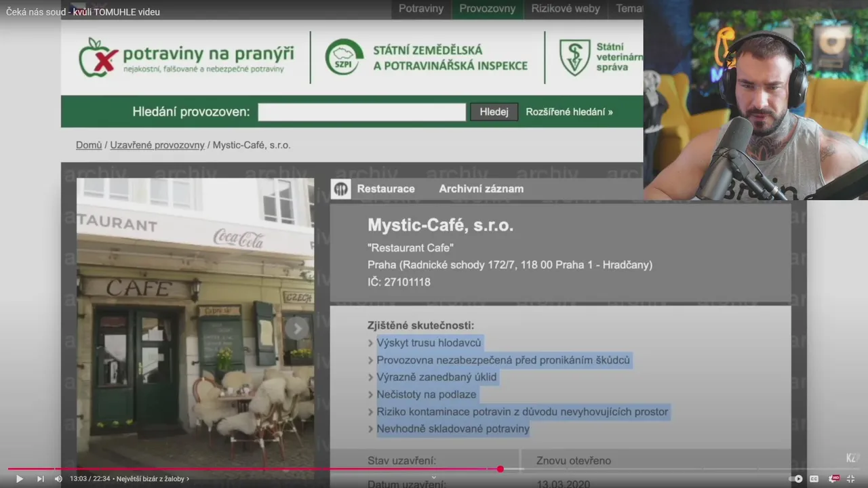The height and width of the screenshot is (488, 868).
Task: Open the Provozovny tab
Action: coord(487,9)
